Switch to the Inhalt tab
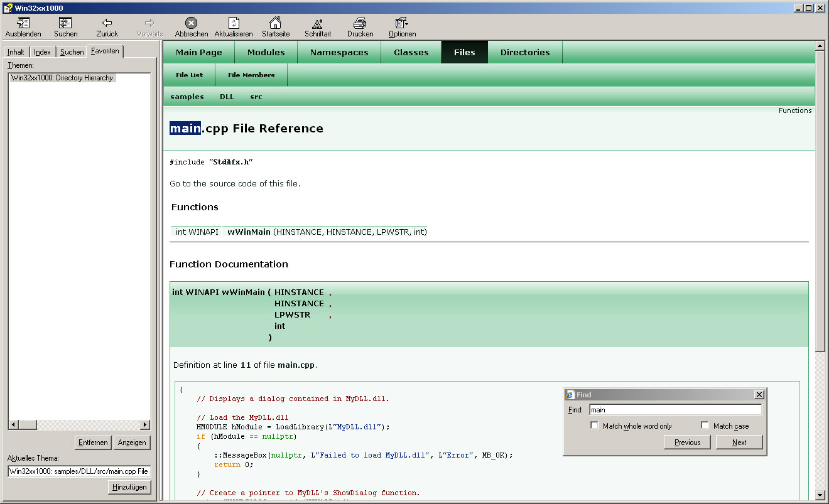Screen dimensions: 829x504 coord(16,52)
